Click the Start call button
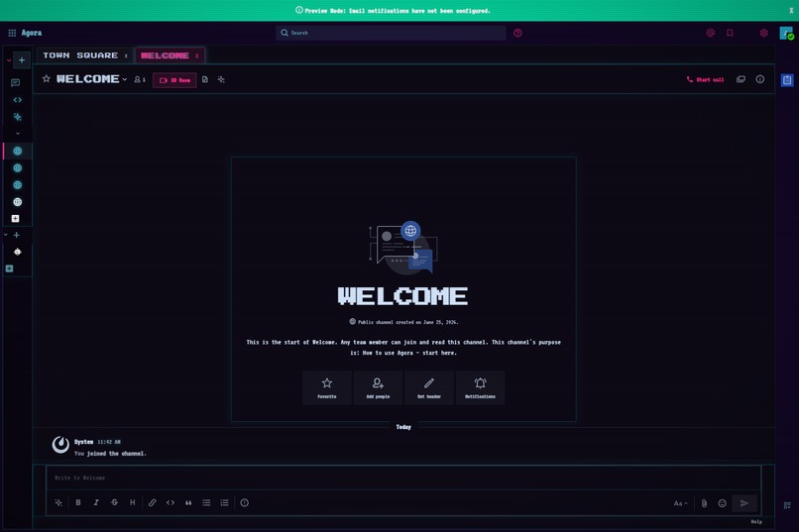This screenshot has height=532, width=799. (705, 80)
